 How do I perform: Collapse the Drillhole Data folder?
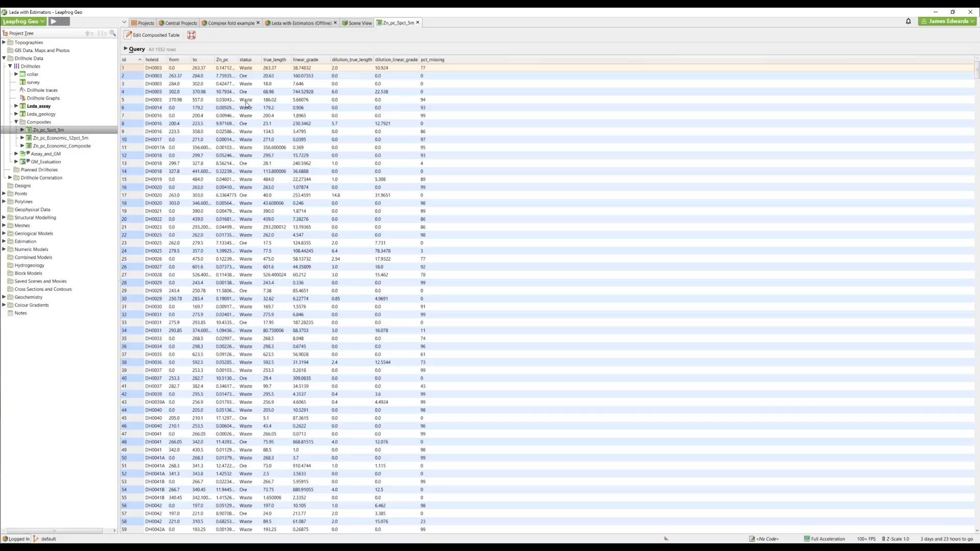(x=4, y=58)
